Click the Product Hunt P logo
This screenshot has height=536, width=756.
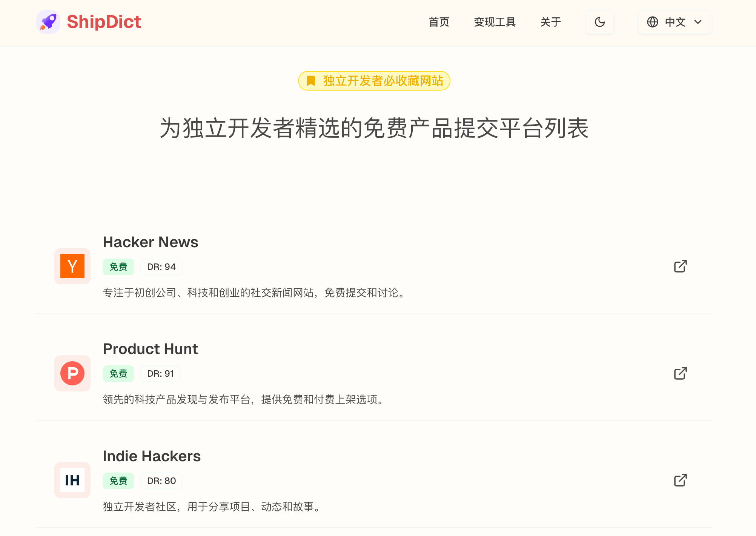click(72, 373)
